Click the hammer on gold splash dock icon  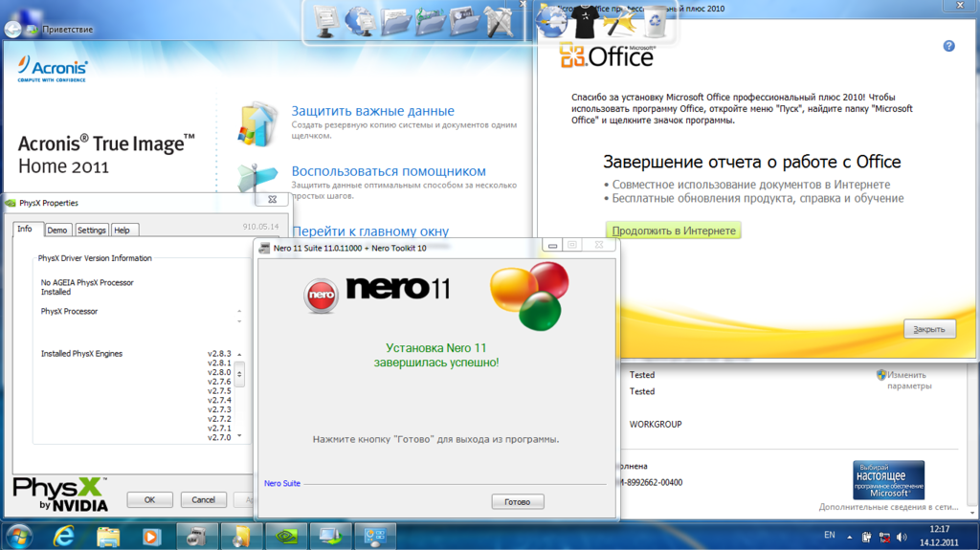coord(619,21)
